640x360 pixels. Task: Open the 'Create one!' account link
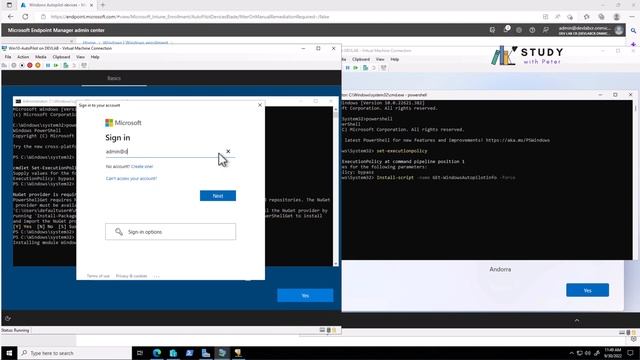(142, 167)
